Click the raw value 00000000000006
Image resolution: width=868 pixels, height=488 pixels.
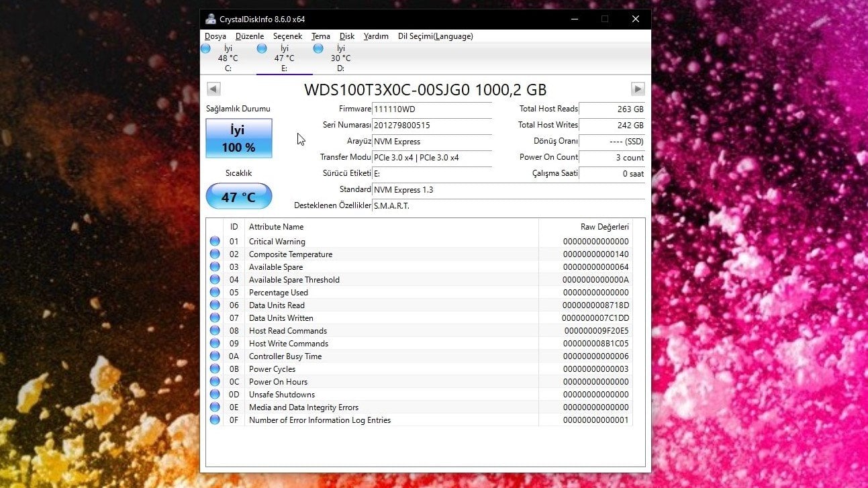tap(596, 356)
